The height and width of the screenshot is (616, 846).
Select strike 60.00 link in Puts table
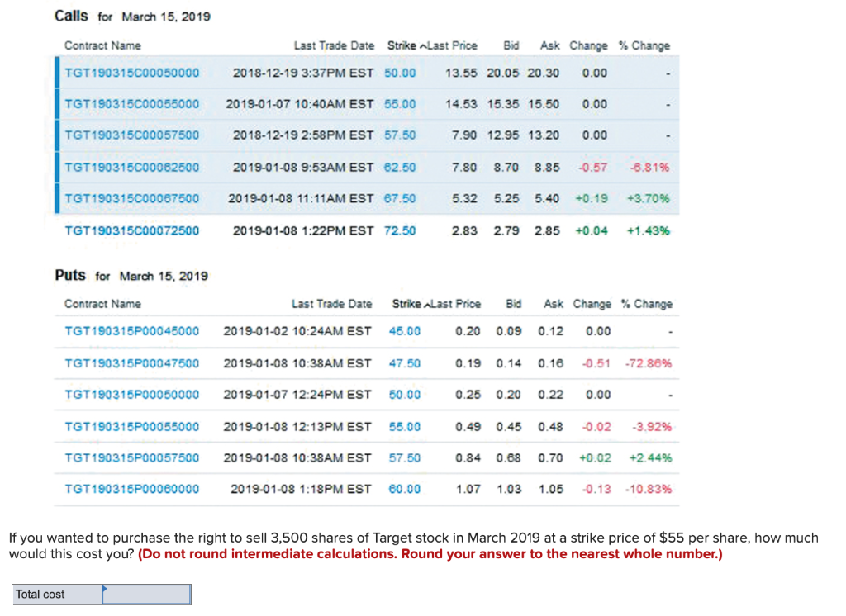click(404, 489)
